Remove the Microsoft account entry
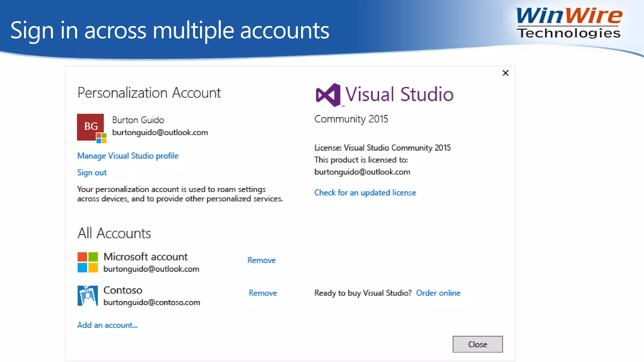 261,260
